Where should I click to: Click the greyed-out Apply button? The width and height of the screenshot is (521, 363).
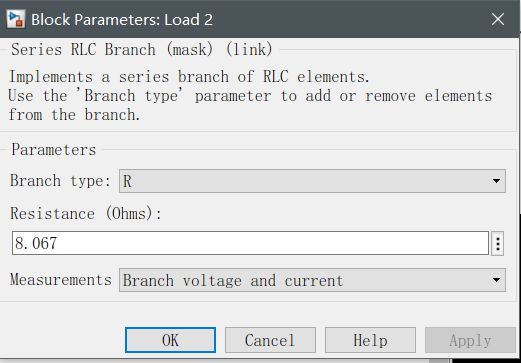(x=470, y=340)
